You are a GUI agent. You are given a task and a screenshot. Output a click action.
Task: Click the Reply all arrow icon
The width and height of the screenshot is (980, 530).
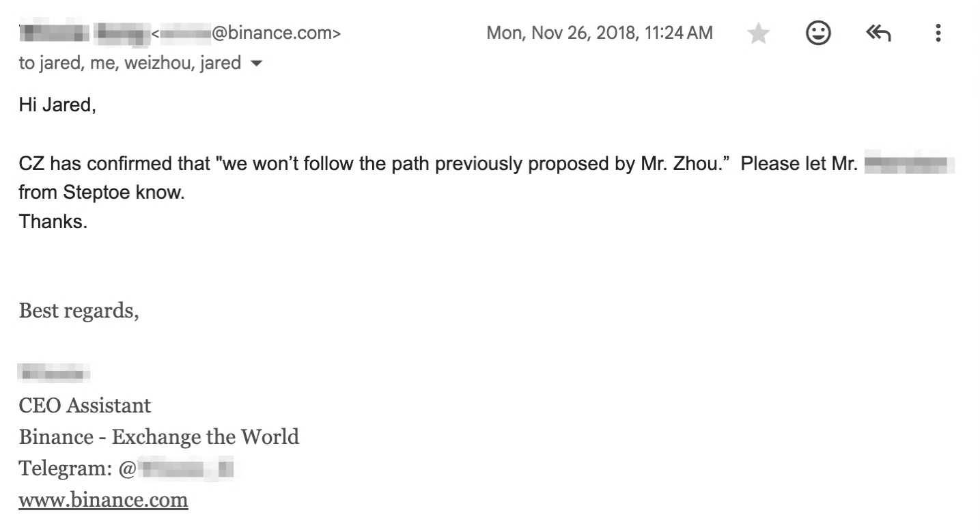[x=879, y=33]
